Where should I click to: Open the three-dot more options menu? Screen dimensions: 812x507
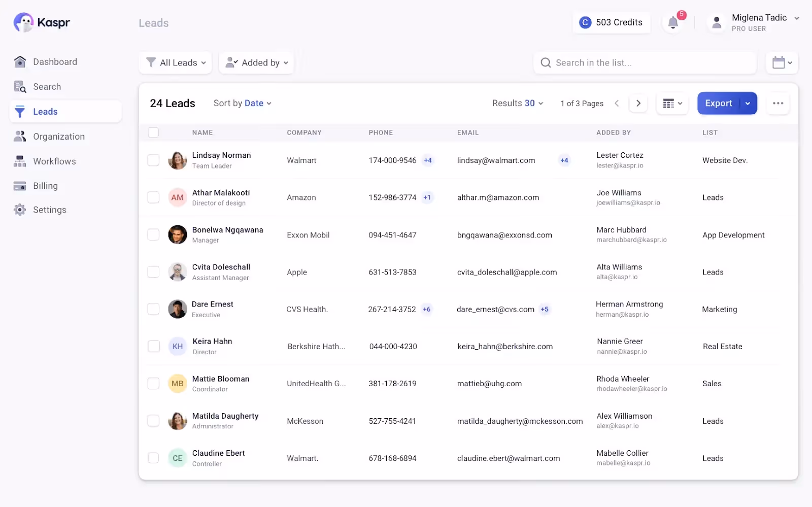click(x=777, y=103)
